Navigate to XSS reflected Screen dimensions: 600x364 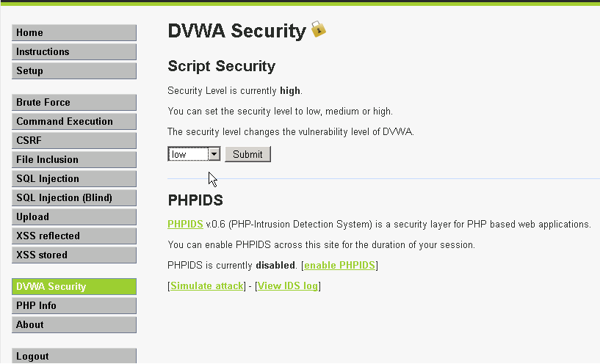(x=74, y=236)
